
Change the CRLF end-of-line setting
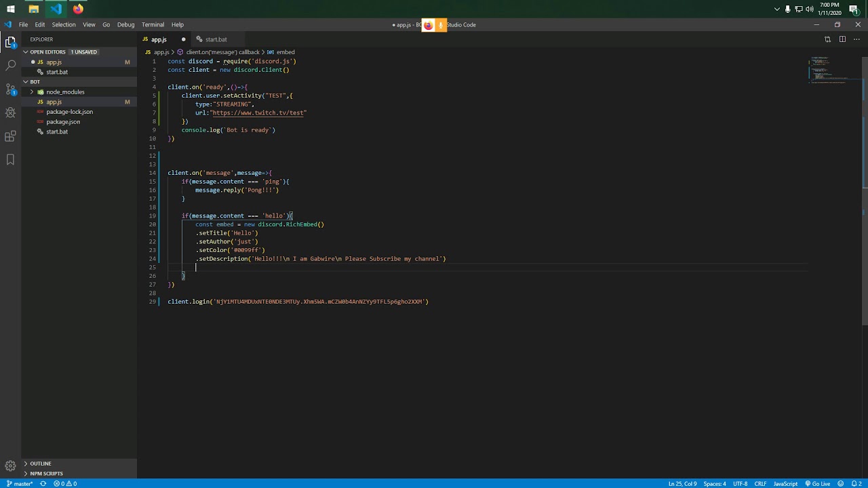click(x=760, y=484)
